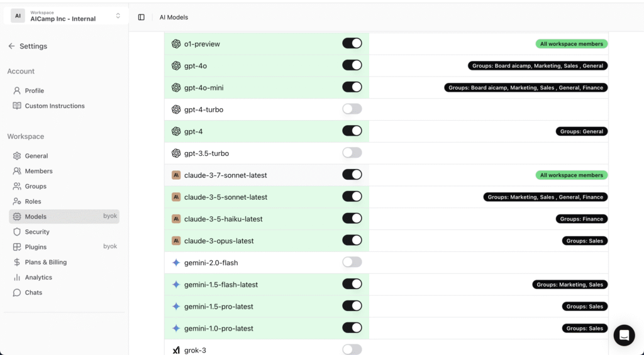The height and width of the screenshot is (355, 644).
Task: Click the claude-3-5-sonnet-latest model name
Action: (x=226, y=197)
